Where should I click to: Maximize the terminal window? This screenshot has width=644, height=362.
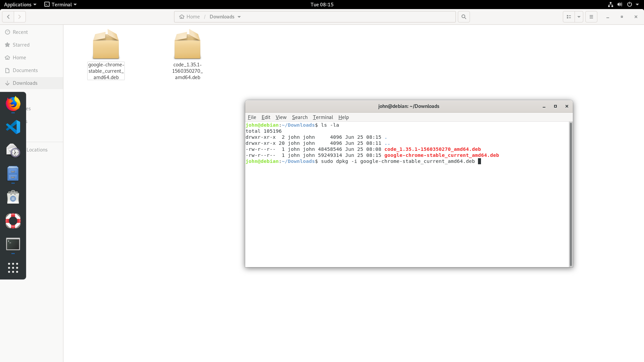click(x=555, y=106)
